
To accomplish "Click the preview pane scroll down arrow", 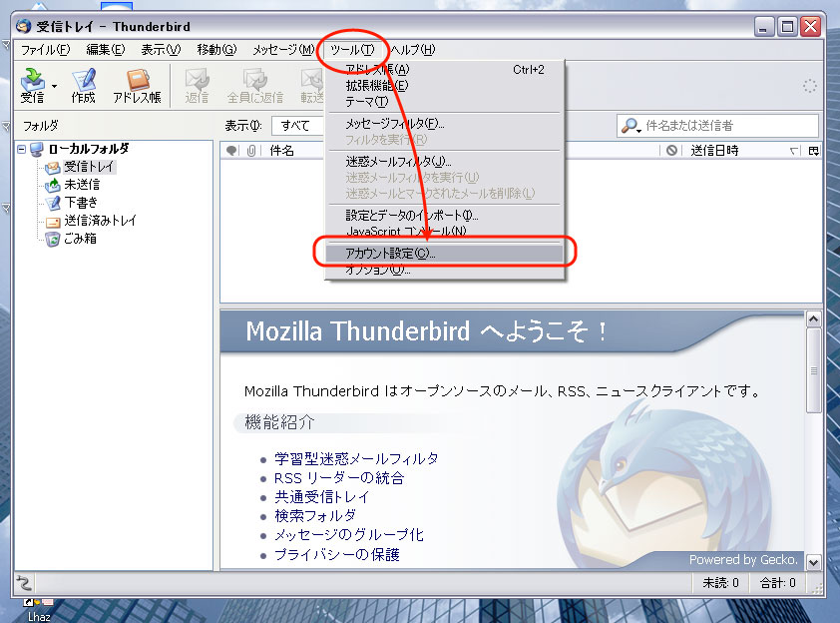I will (x=813, y=562).
